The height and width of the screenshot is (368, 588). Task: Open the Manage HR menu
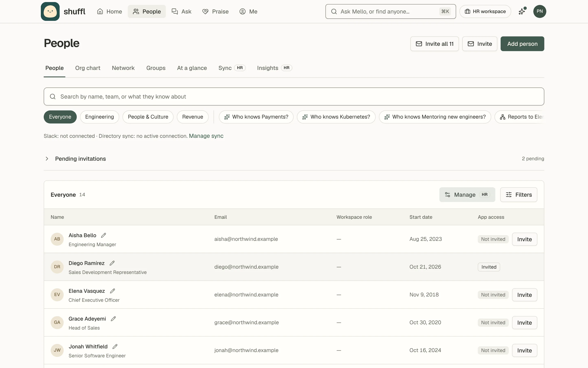(467, 194)
